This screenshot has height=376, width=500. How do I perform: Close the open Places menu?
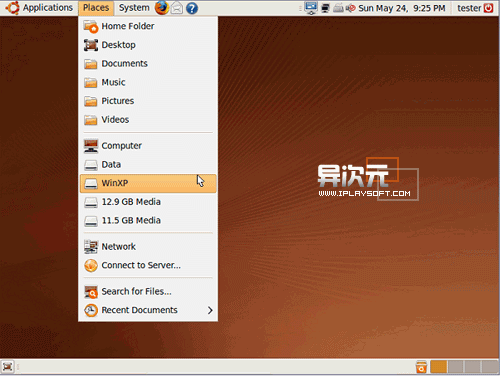coord(96,8)
